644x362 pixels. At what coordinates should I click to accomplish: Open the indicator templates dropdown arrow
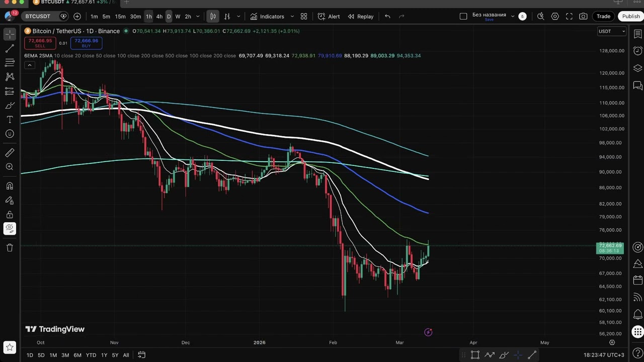pos(292,17)
